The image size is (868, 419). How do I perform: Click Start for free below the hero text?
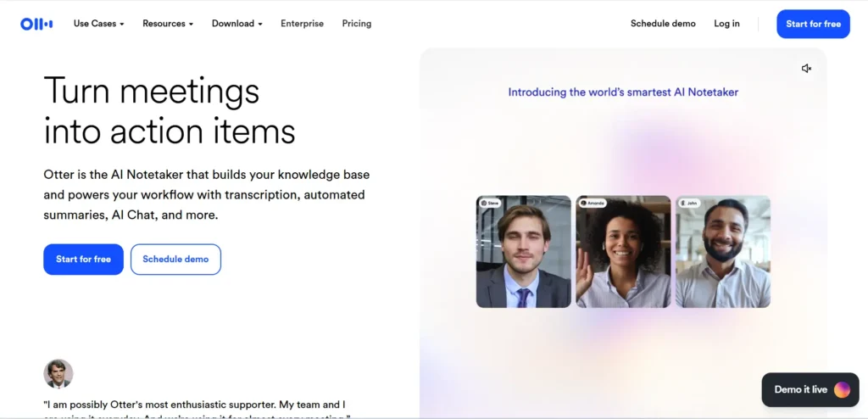[84, 260]
